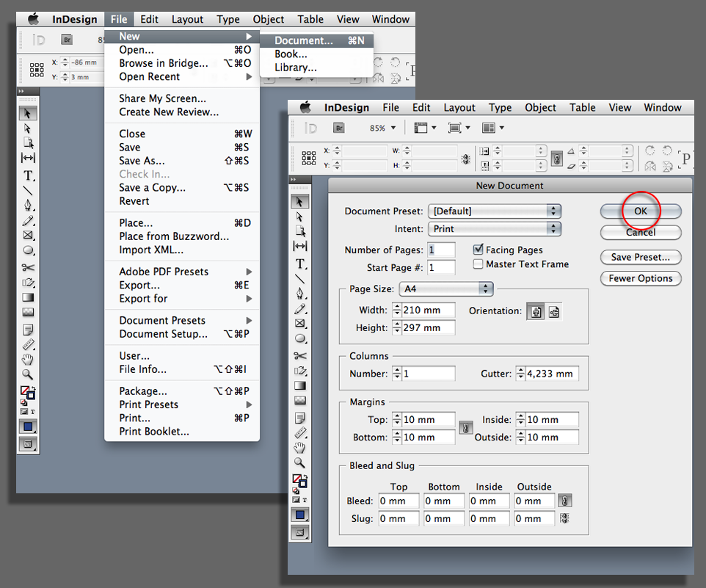This screenshot has height=588, width=706.
Task: Click the Save Preset... button
Action: coord(641,257)
